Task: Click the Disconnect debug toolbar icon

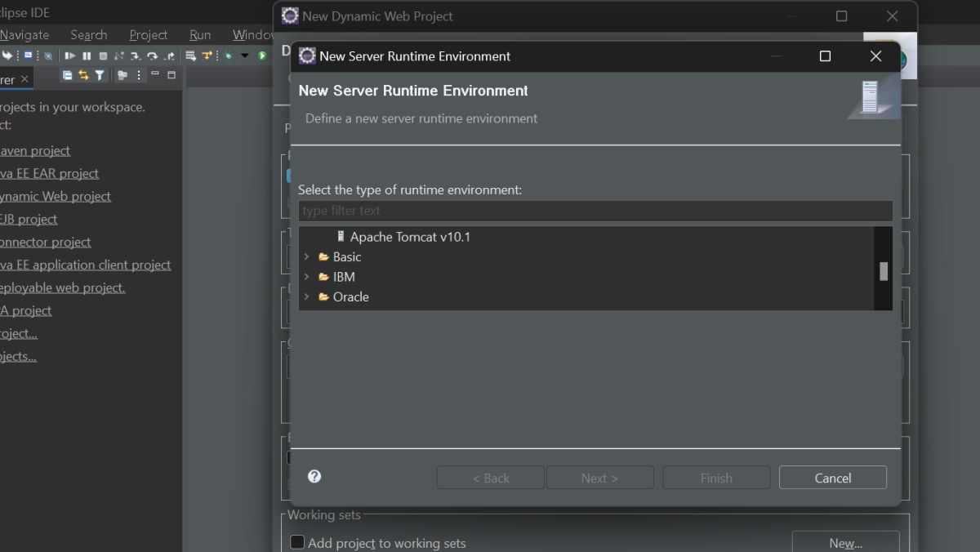Action: 119,56
